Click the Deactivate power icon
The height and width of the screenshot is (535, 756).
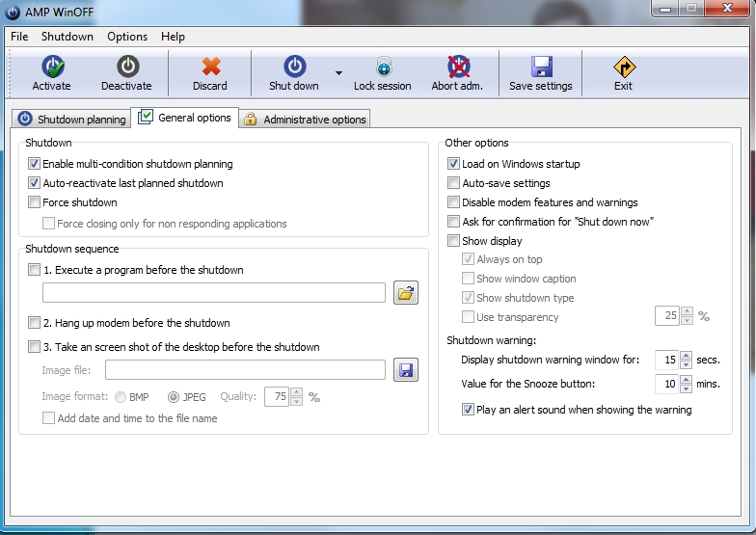point(127,67)
